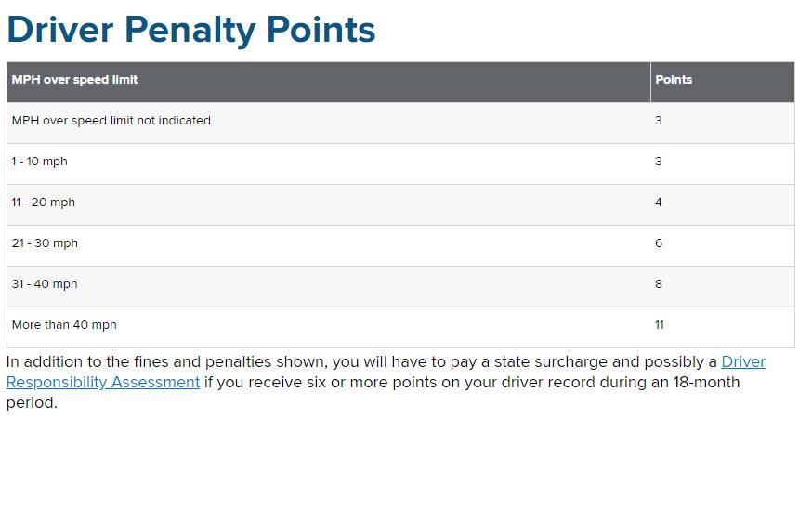Click the 4 points value cell

click(723, 204)
